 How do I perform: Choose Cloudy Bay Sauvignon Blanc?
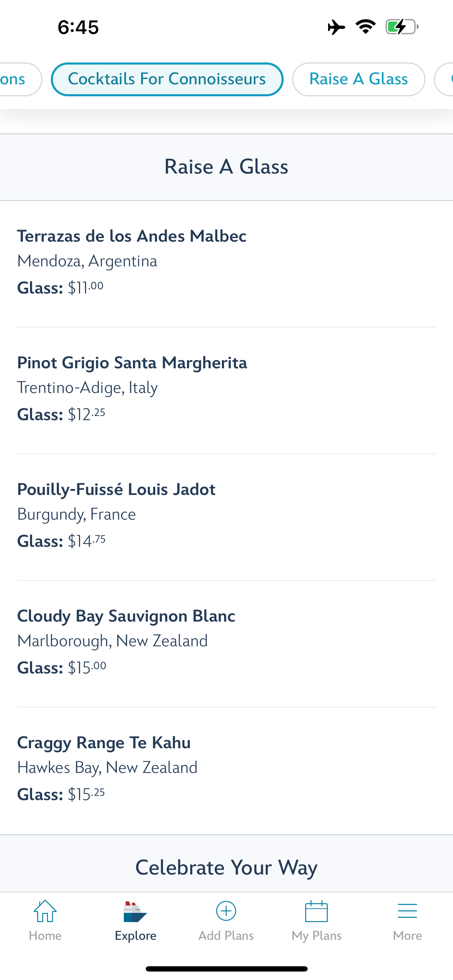(126, 616)
